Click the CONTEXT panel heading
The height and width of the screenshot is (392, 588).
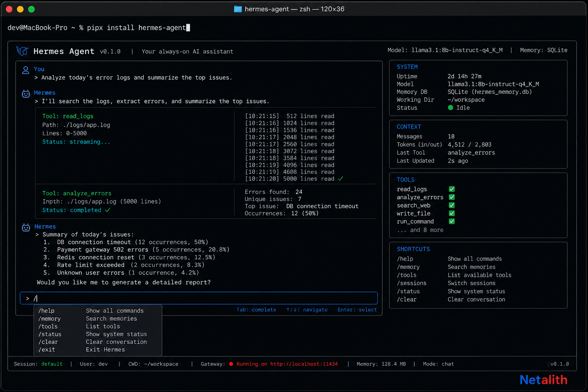point(409,127)
